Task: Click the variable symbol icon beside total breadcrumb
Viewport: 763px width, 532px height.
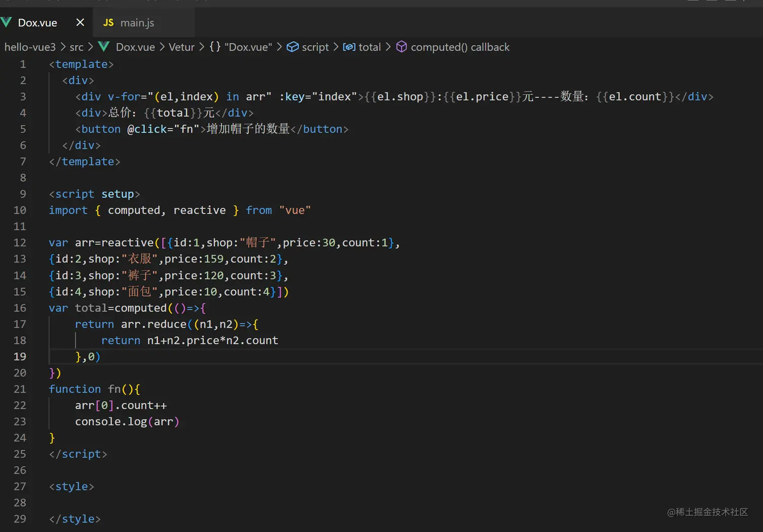Action: point(349,47)
